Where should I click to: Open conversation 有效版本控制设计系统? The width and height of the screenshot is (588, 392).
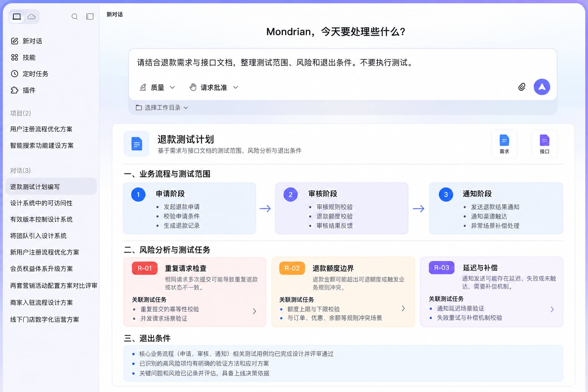(x=41, y=219)
